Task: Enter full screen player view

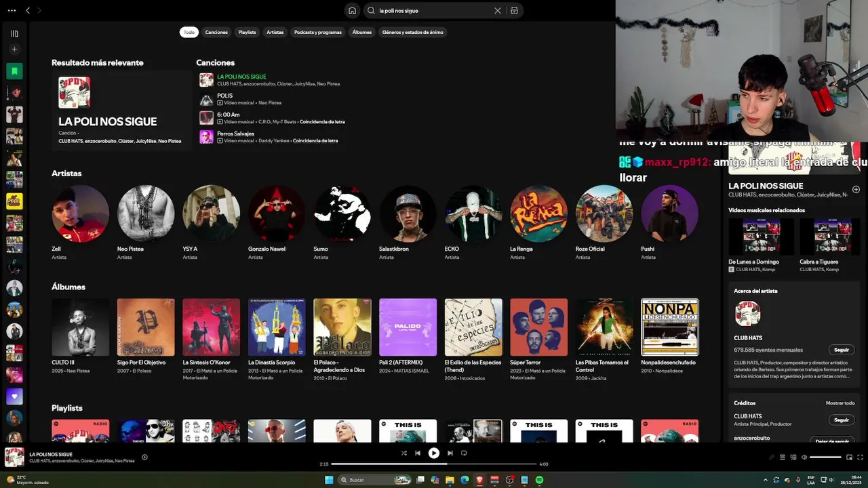Action: [860, 457]
